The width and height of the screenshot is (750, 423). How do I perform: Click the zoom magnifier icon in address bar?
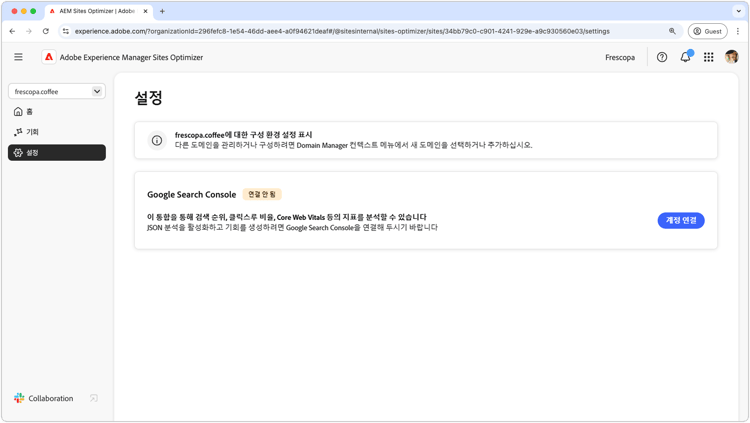672,31
